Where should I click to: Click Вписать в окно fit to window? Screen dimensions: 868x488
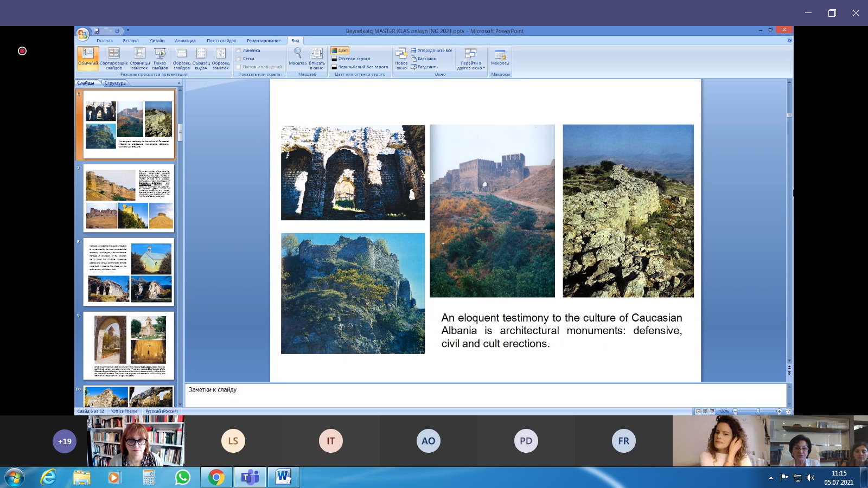[x=317, y=59]
